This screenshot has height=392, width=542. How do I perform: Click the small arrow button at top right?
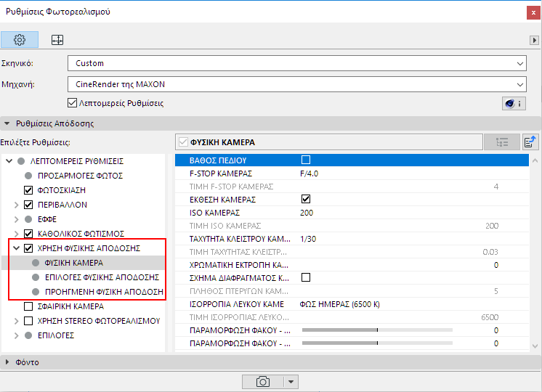pyautogui.click(x=534, y=40)
